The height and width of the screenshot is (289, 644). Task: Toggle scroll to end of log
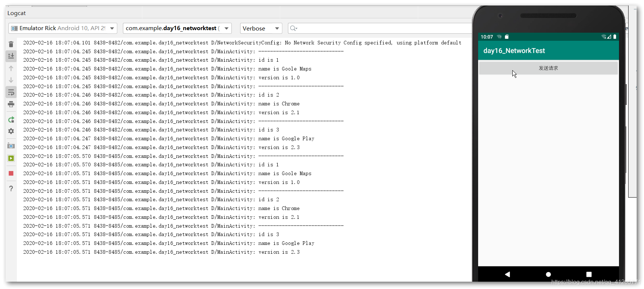tap(11, 56)
